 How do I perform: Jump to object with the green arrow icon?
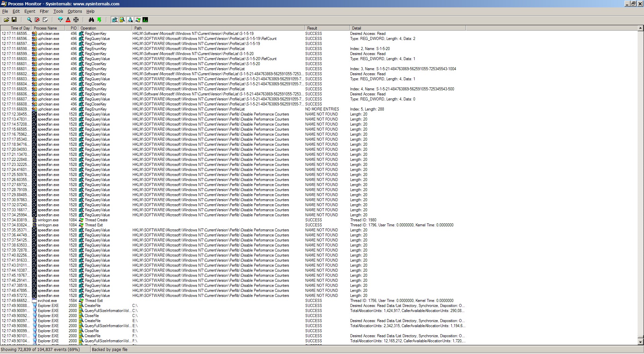99,20
